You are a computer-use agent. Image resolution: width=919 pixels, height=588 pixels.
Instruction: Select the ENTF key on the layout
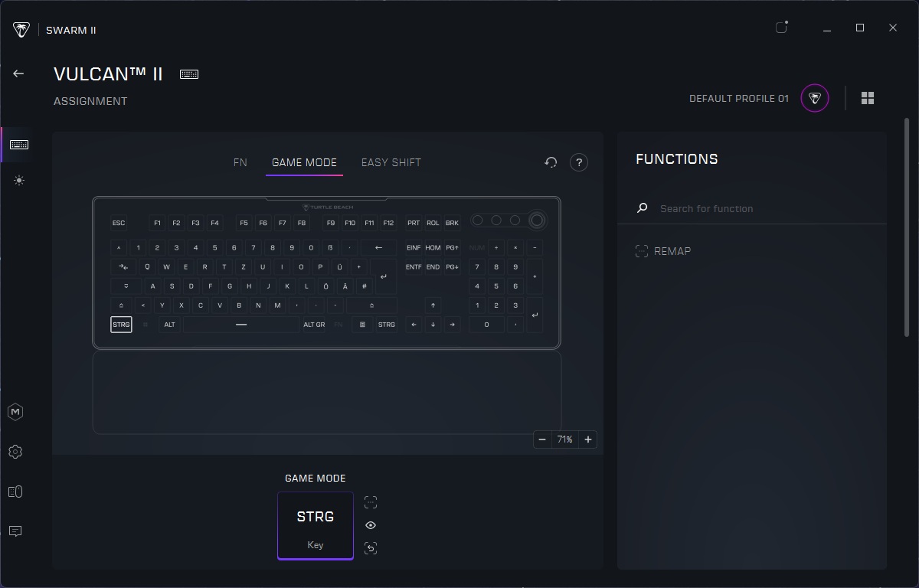(x=414, y=266)
